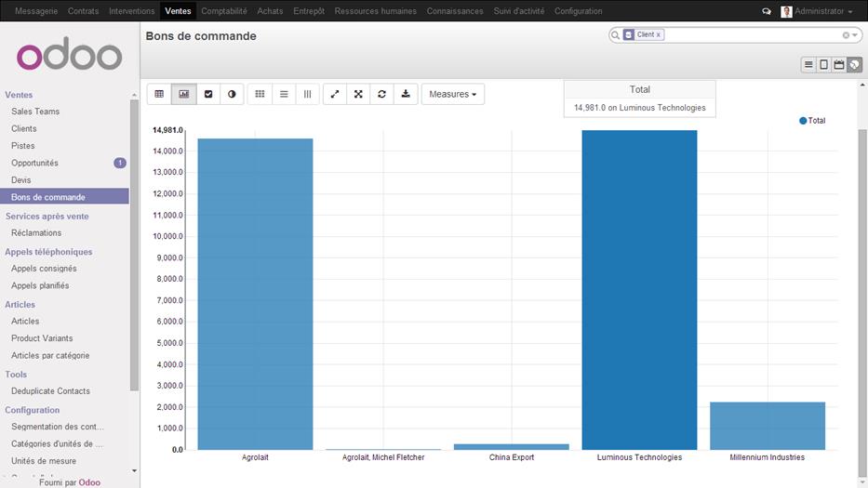Screen dimensions: 868x488
Task: Switch to list view icon
Action: (x=808, y=65)
